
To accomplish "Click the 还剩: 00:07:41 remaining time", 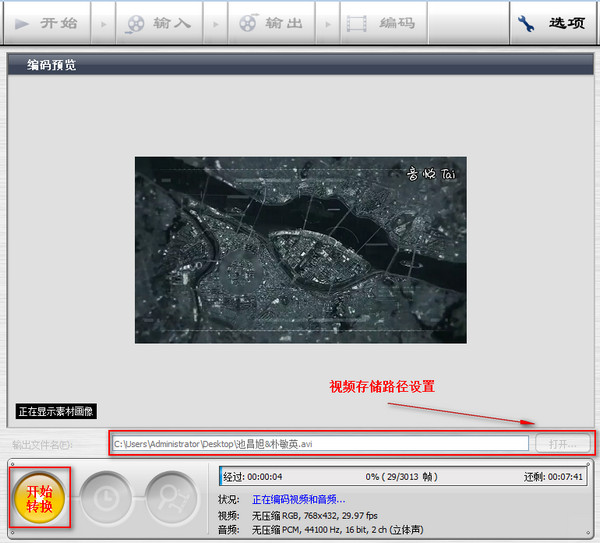I will tap(553, 477).
